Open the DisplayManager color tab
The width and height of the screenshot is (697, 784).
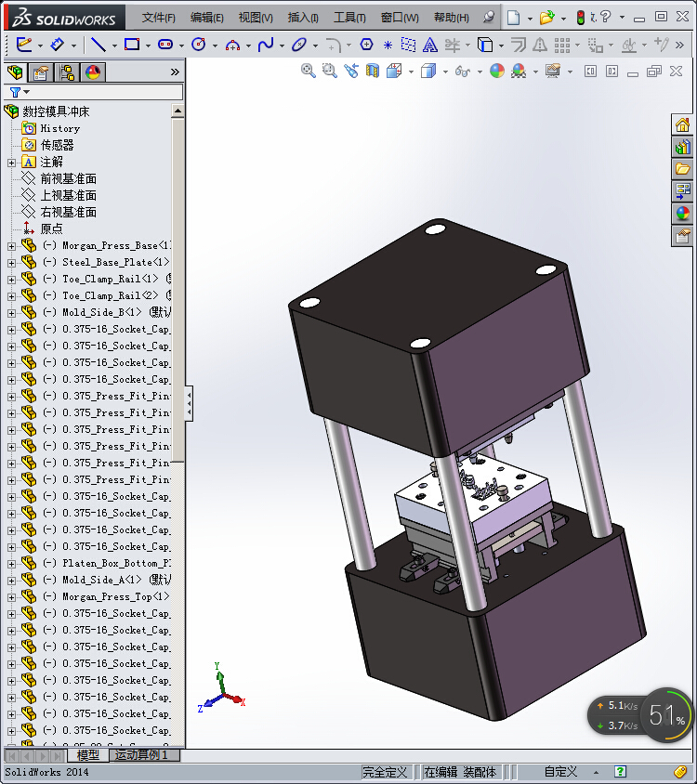[x=93, y=72]
